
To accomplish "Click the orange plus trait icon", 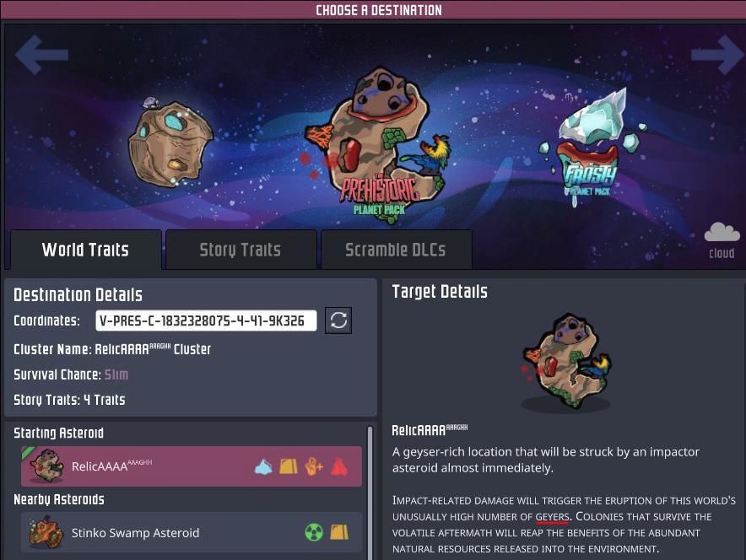I will (314, 467).
